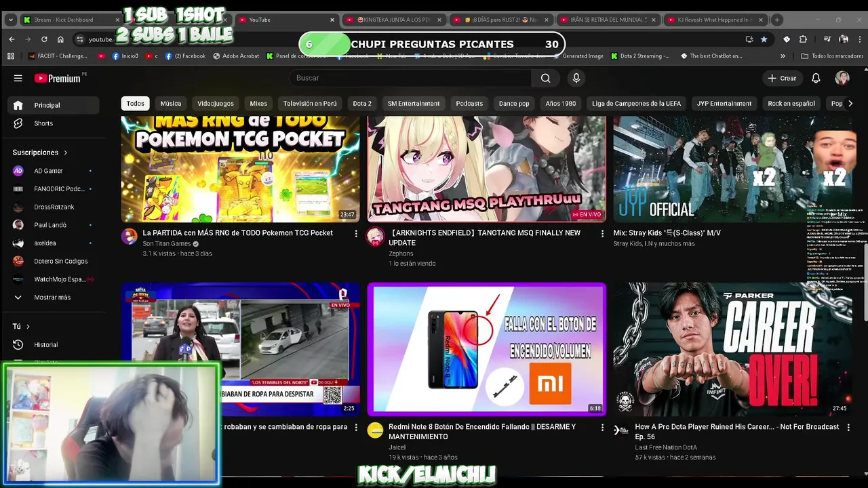The height and width of the screenshot is (488, 868).
Task: Open the browser extensions puzzle icon
Action: click(x=803, y=39)
